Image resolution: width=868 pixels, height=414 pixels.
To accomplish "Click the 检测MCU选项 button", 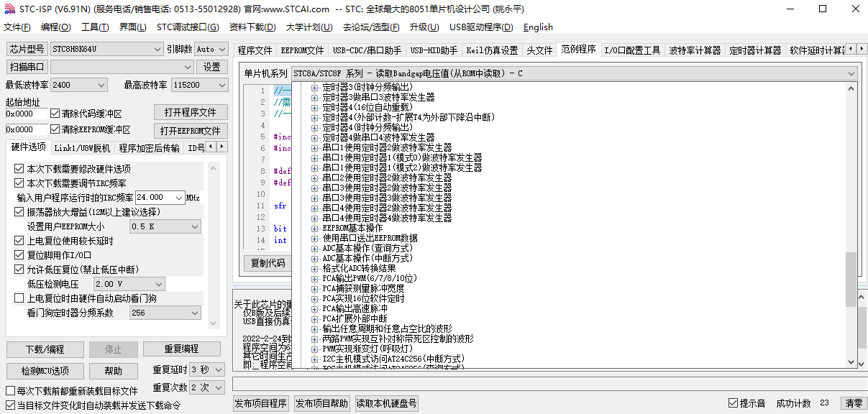I will click(x=45, y=371).
